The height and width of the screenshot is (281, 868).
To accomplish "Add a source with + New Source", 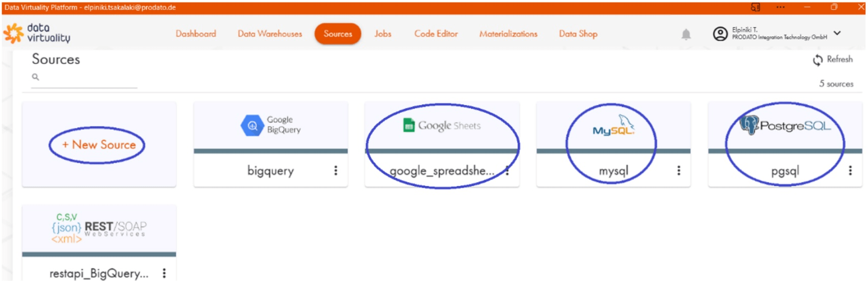I will 99,145.
